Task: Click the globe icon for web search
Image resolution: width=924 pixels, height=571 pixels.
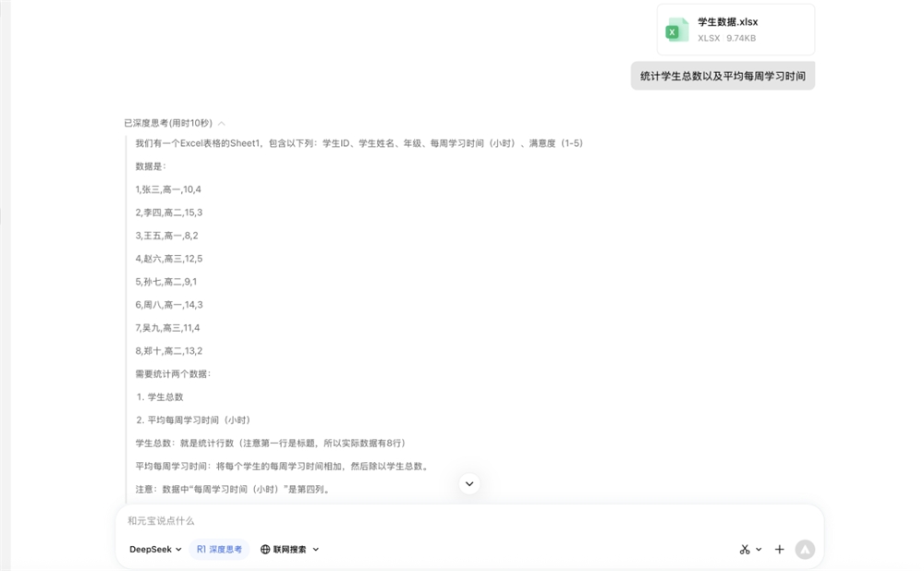Action: tap(265, 549)
